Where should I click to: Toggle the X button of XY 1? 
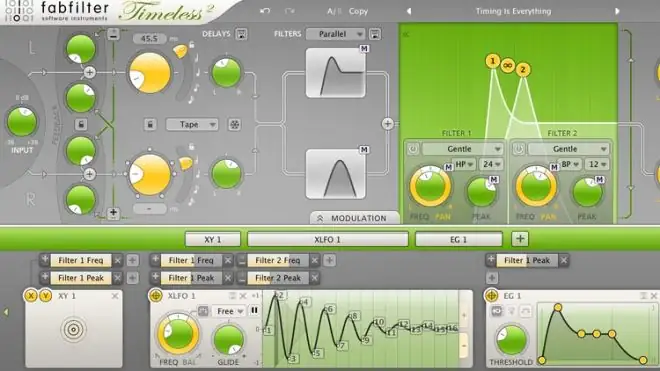click(x=31, y=296)
